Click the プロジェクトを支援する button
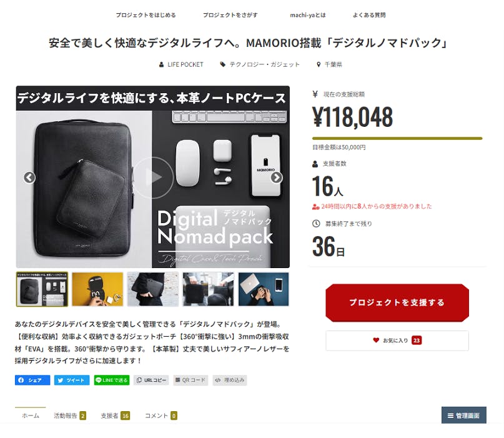This screenshot has width=504, height=438. click(397, 302)
